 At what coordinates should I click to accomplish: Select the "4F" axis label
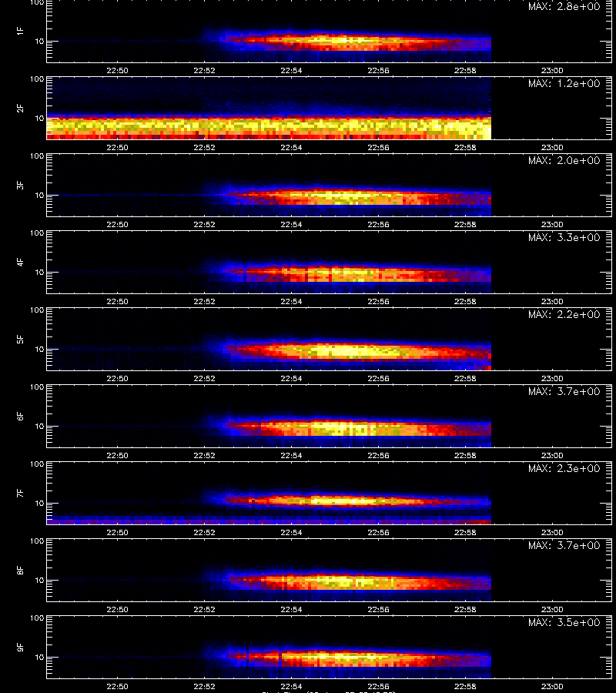pos(20,262)
